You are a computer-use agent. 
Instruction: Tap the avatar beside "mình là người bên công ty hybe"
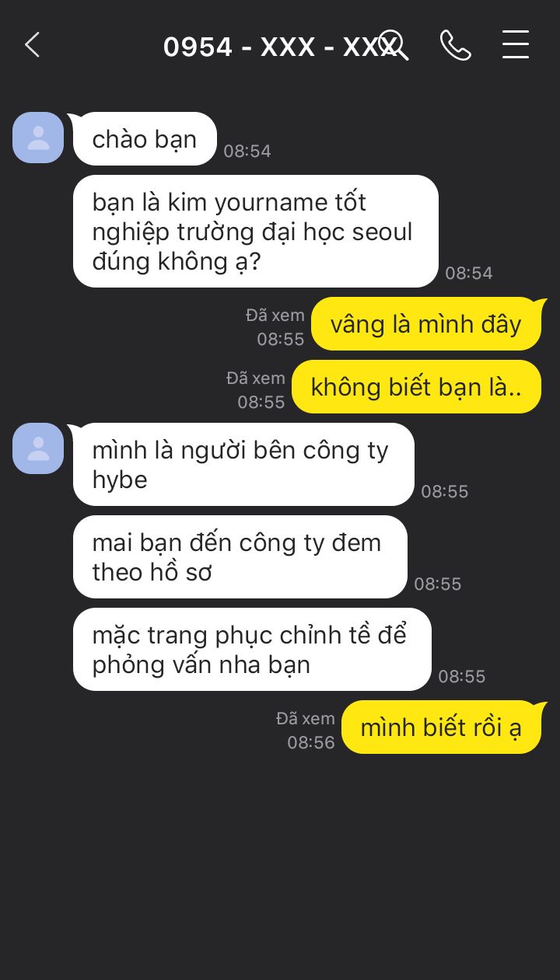click(x=38, y=448)
